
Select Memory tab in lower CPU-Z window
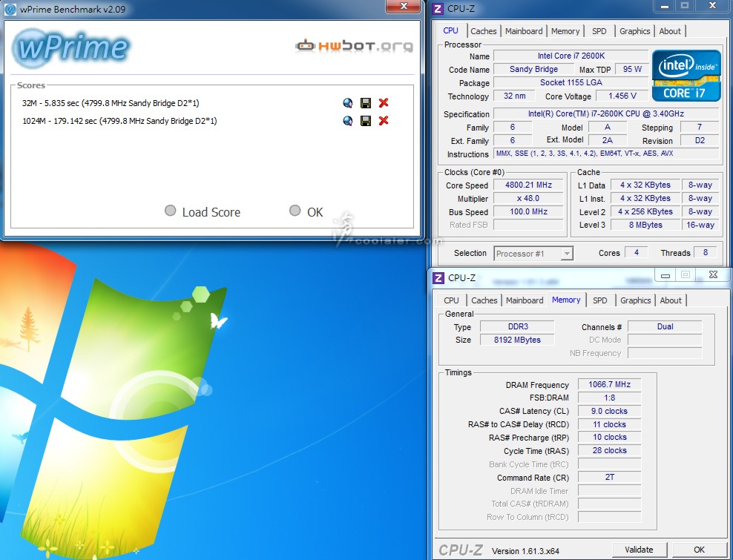click(566, 300)
